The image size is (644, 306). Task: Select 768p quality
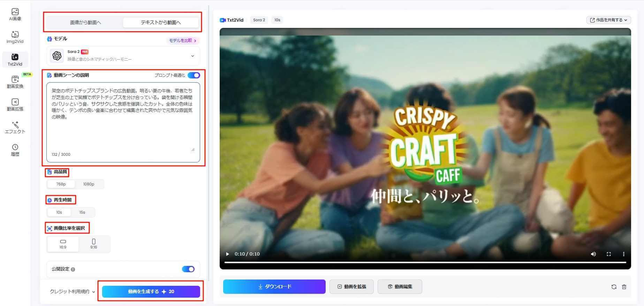(x=61, y=184)
